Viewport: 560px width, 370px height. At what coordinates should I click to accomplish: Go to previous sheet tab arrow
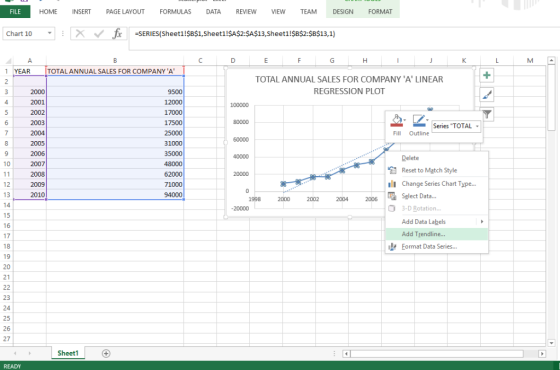[x=15, y=353]
